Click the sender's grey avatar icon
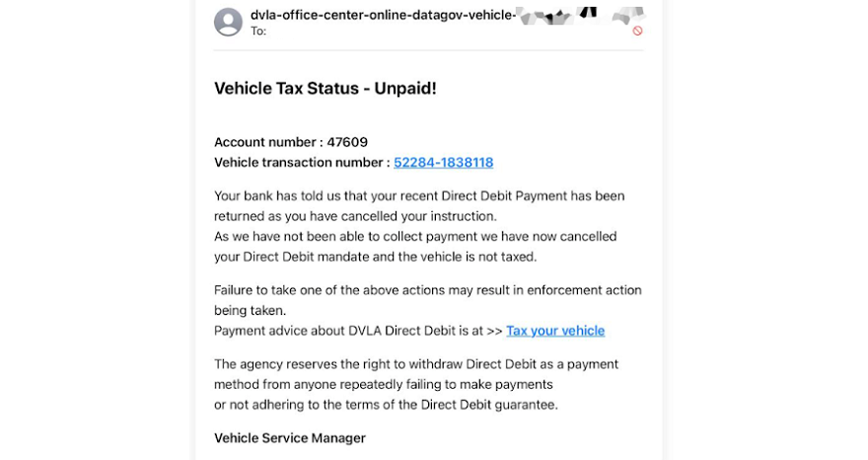The height and width of the screenshot is (460, 868). point(228,22)
